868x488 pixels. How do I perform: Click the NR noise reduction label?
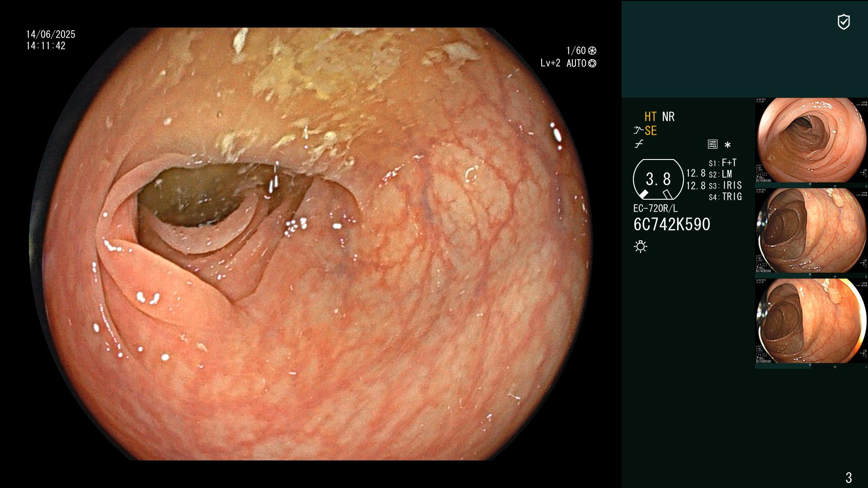(668, 117)
